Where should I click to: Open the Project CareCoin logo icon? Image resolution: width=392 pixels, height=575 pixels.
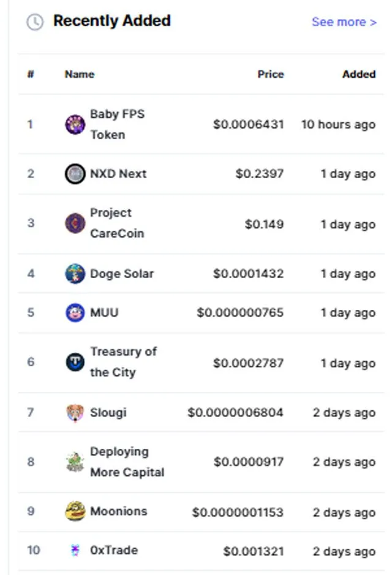75,223
